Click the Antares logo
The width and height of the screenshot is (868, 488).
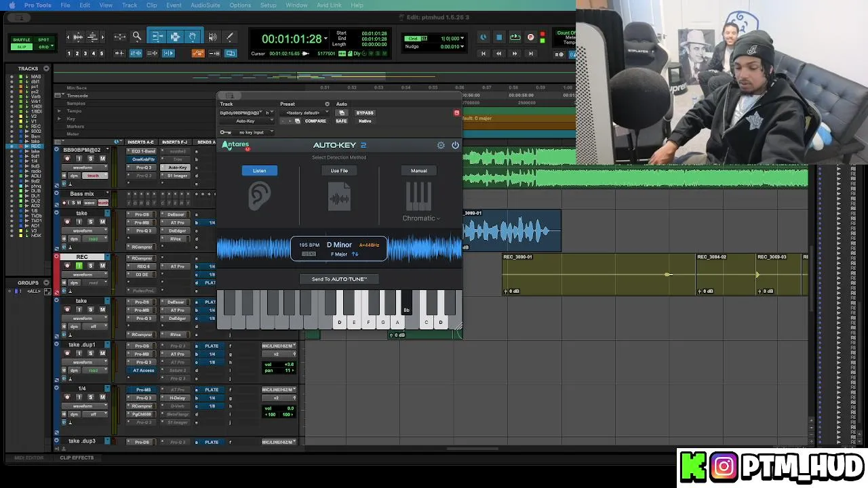coord(236,145)
